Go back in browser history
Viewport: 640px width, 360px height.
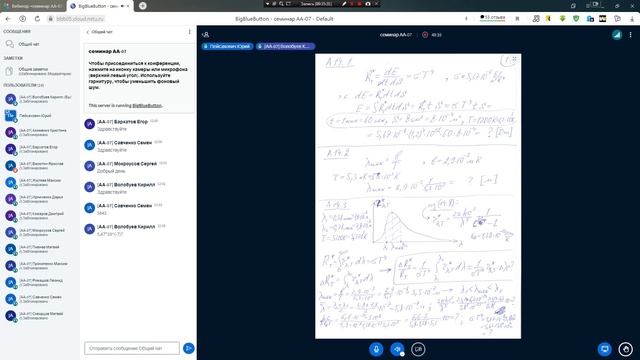(x=8, y=19)
